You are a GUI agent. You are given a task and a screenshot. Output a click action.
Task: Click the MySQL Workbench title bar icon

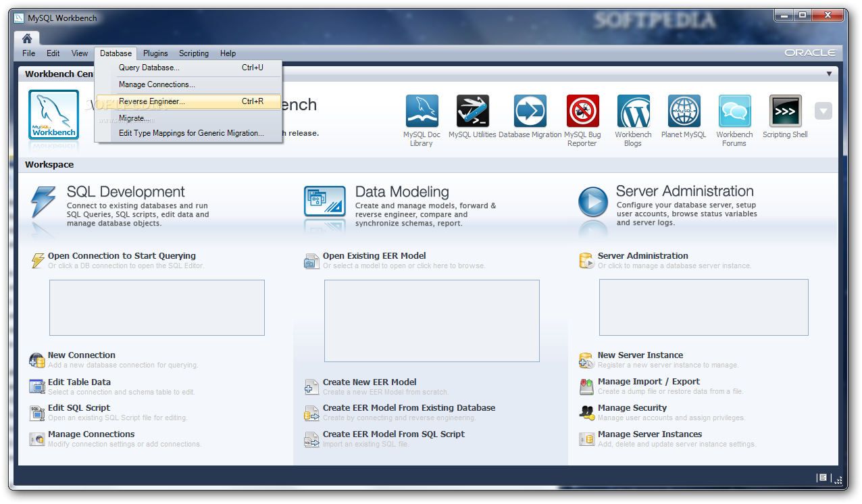pyautogui.click(x=19, y=18)
